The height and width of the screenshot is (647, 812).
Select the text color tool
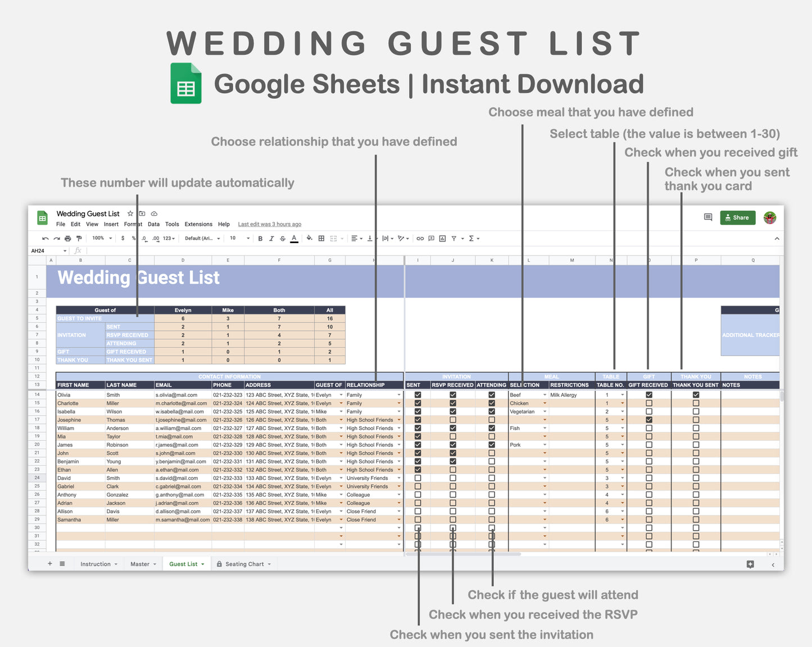click(294, 238)
